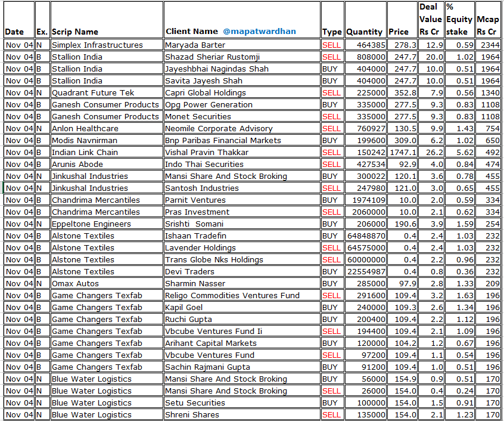Click the quantity 22554987 cell

365,271
